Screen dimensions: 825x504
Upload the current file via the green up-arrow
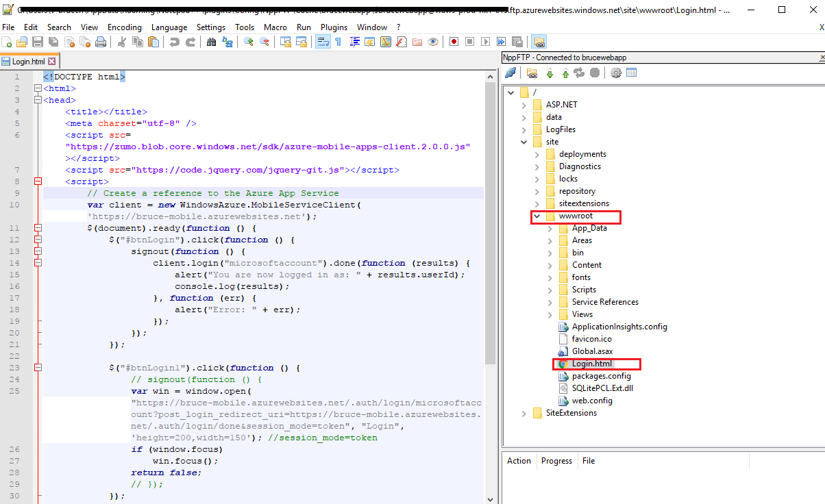(x=565, y=73)
